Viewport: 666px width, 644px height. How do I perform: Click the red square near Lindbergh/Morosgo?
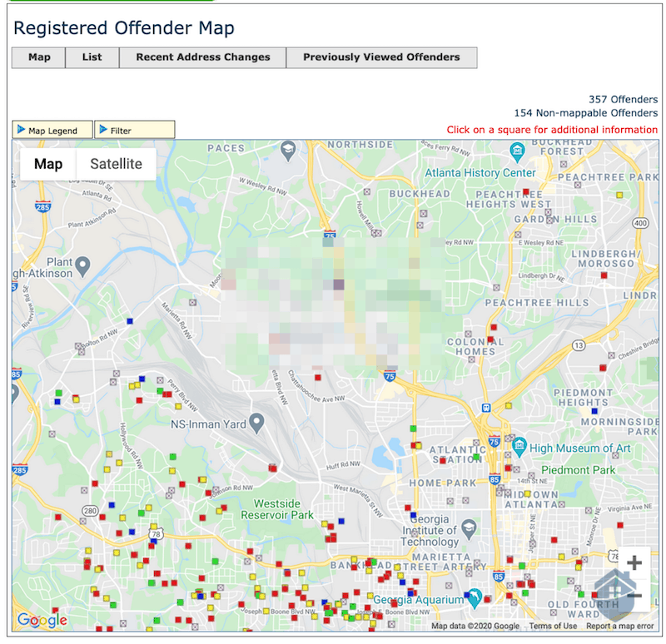[604, 275]
